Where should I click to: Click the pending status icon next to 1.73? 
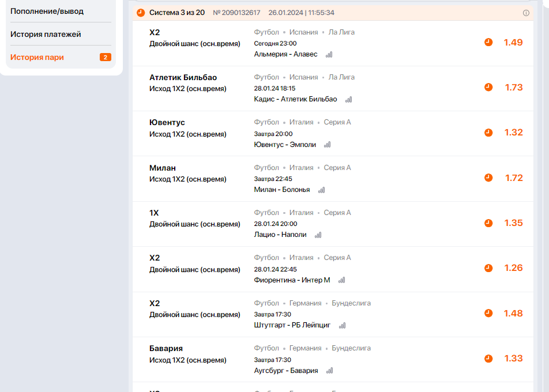tap(488, 87)
